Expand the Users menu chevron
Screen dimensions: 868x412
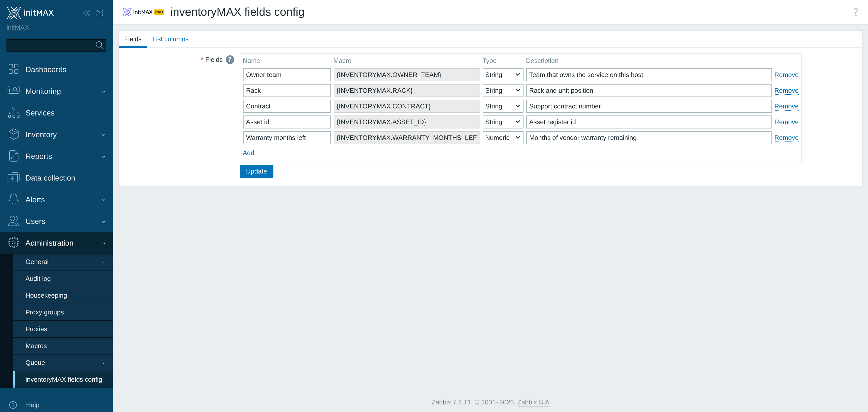tap(103, 221)
